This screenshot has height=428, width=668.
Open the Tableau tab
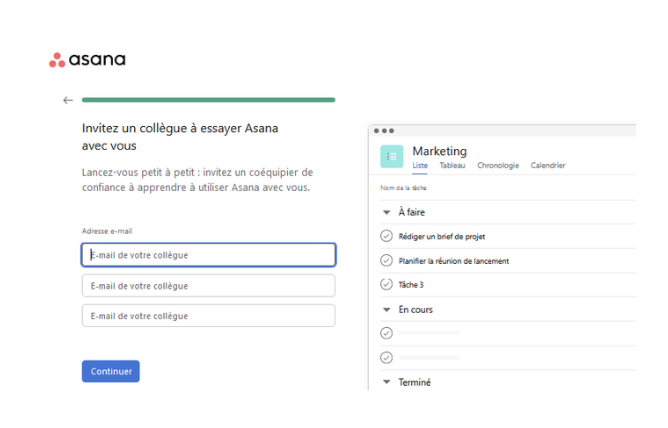click(x=452, y=165)
